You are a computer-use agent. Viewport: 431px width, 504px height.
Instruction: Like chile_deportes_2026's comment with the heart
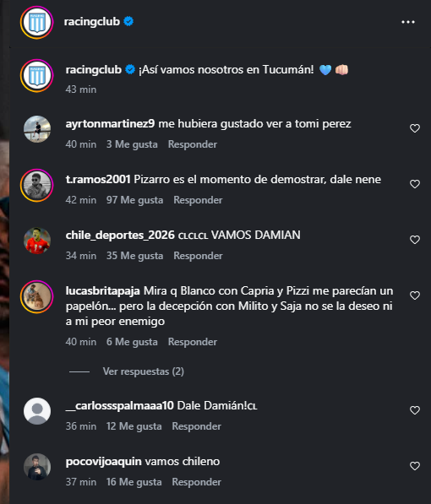click(415, 240)
